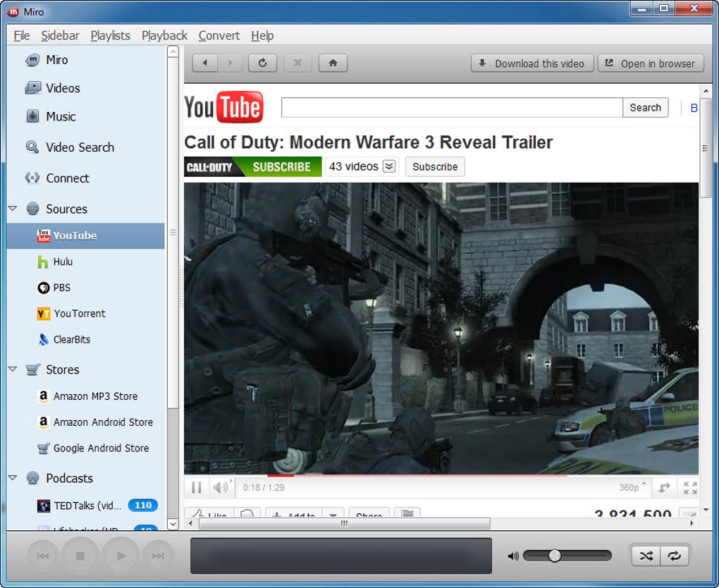This screenshot has height=588, width=719.
Task: Reload the page with the refresh icon
Action: point(262,63)
